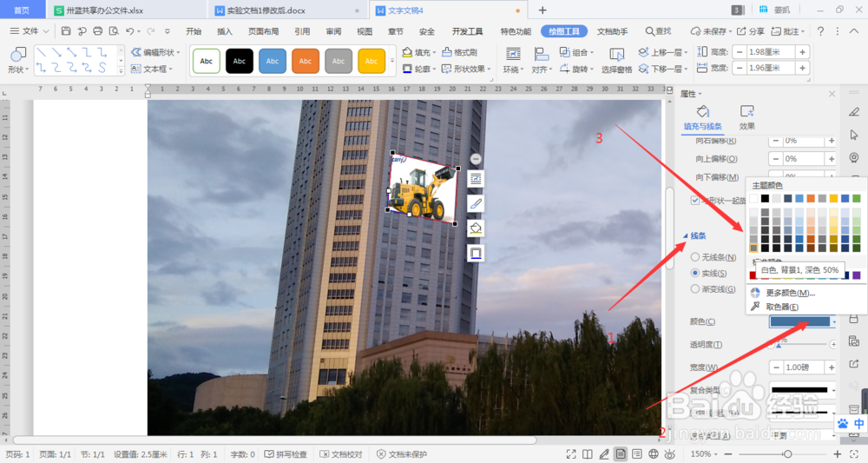The height and width of the screenshot is (463, 868).
Task: Adjust the zoom slider in status bar
Action: tap(787, 454)
